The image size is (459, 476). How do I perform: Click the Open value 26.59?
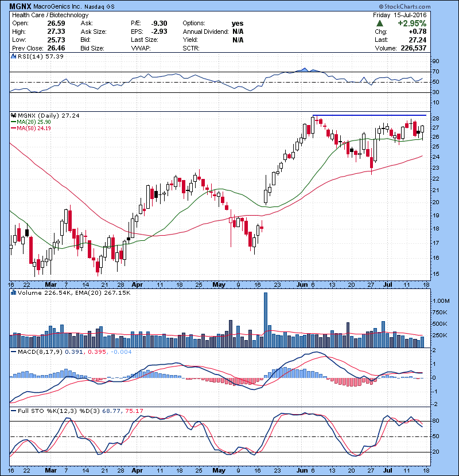tap(56, 24)
